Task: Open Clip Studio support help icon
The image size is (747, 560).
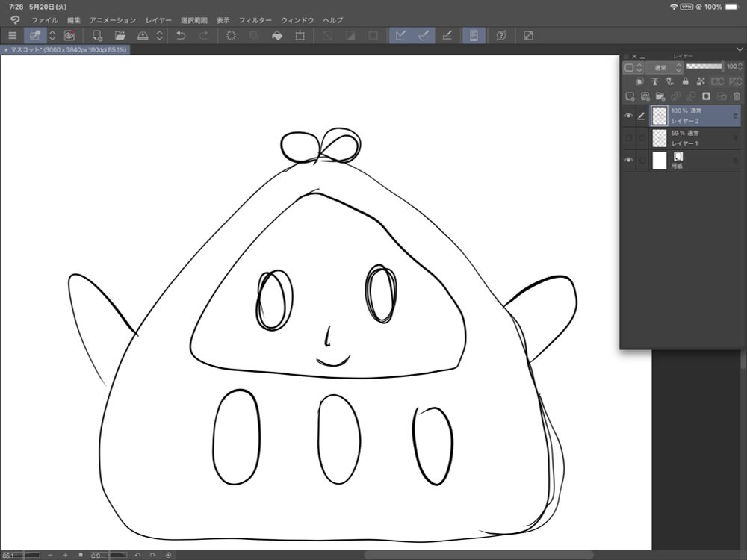Action: (x=501, y=36)
